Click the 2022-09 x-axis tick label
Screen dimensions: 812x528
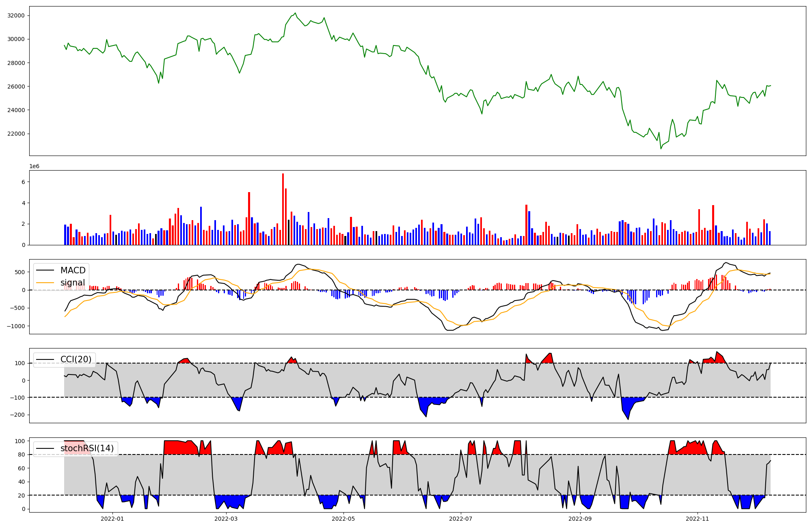[x=580, y=519]
